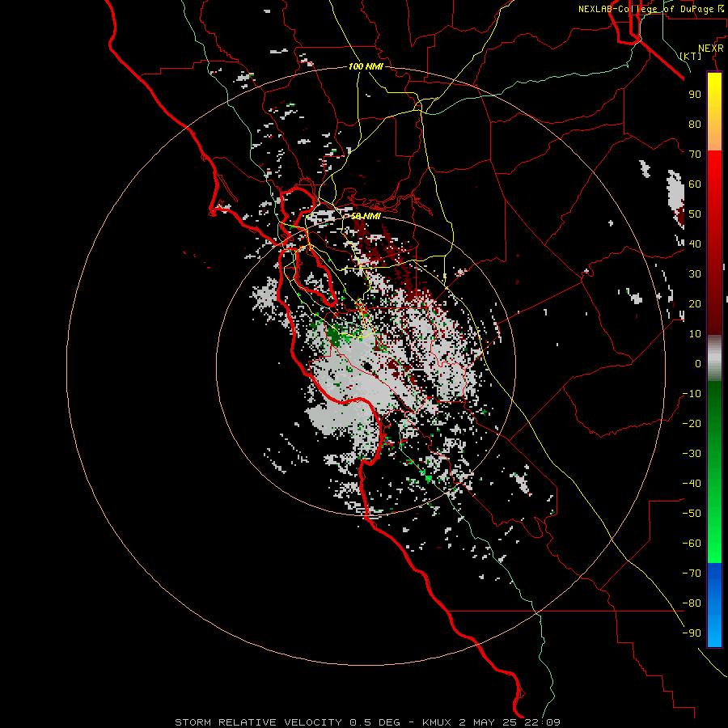Click the -50 value on velocity scale
Image resolution: width=728 pixels, height=728 pixels.
692,514
